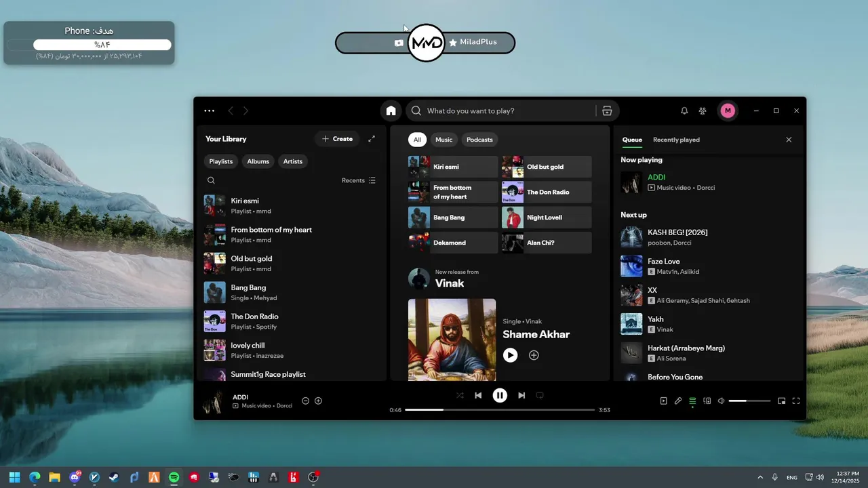This screenshot has width=868, height=488.
Task: Enter full screen mode
Action: 796,401
